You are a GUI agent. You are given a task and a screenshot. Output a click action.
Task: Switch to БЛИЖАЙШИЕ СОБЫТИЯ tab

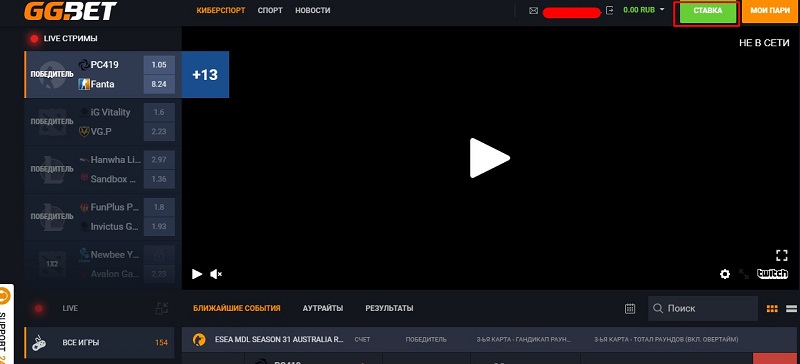[x=237, y=308]
